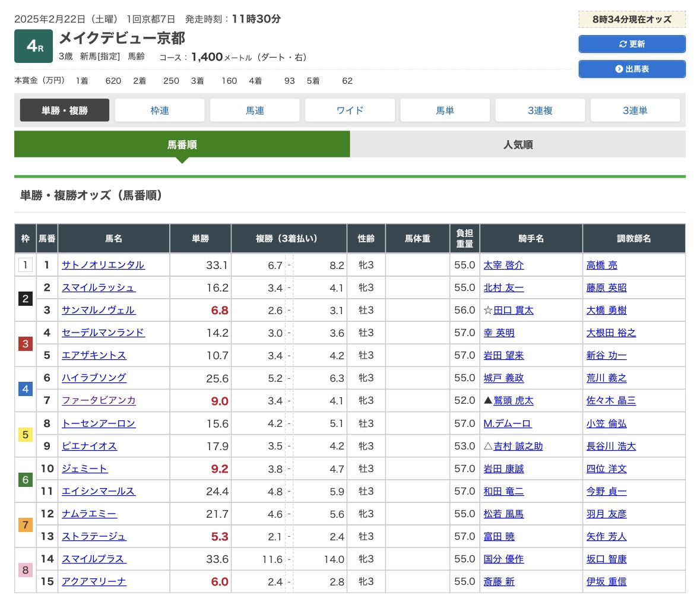Open trainer 新谷 功一 link
This screenshot has height=611, width=700.
tap(606, 356)
